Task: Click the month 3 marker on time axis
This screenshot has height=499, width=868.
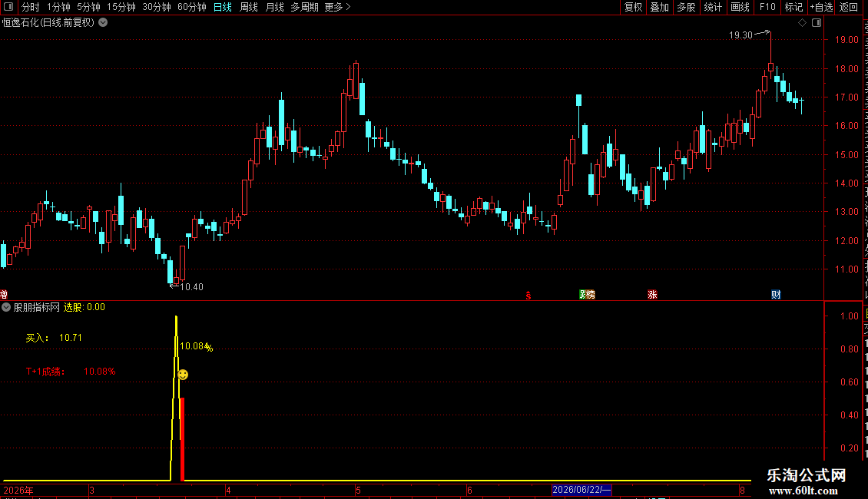Action: 92,490
